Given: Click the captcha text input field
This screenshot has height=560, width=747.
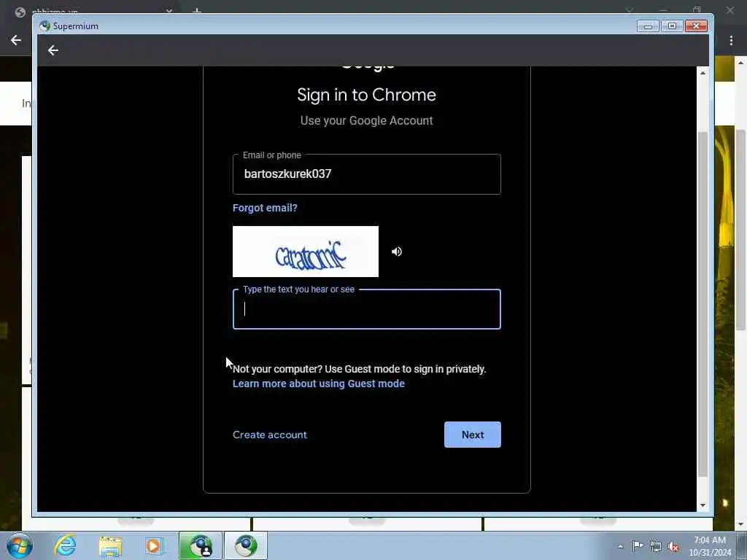Looking at the screenshot, I should [366, 309].
